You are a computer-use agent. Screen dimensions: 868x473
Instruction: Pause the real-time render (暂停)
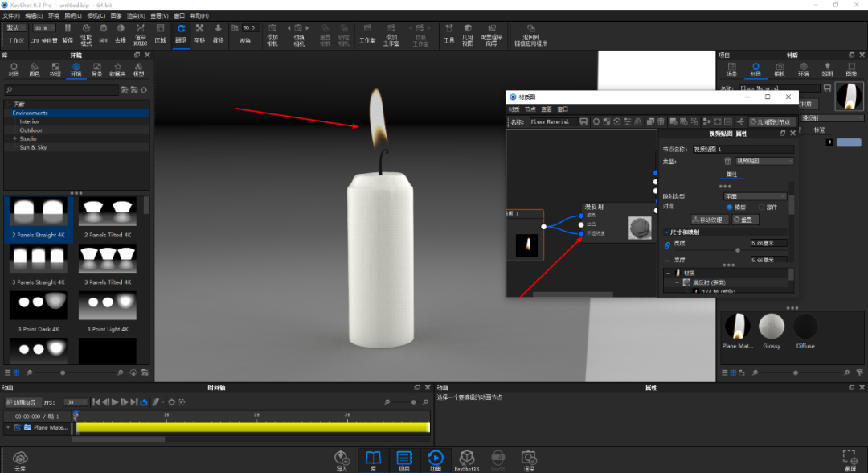(x=68, y=33)
